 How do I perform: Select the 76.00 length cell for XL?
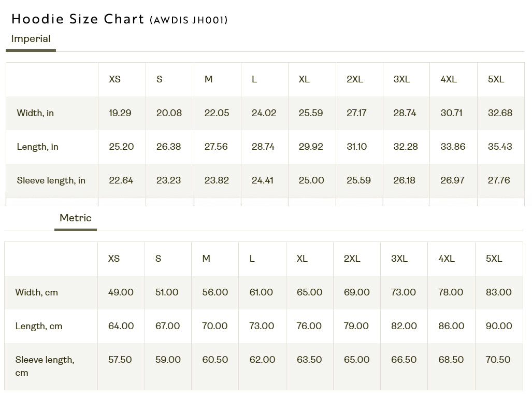[x=309, y=326]
